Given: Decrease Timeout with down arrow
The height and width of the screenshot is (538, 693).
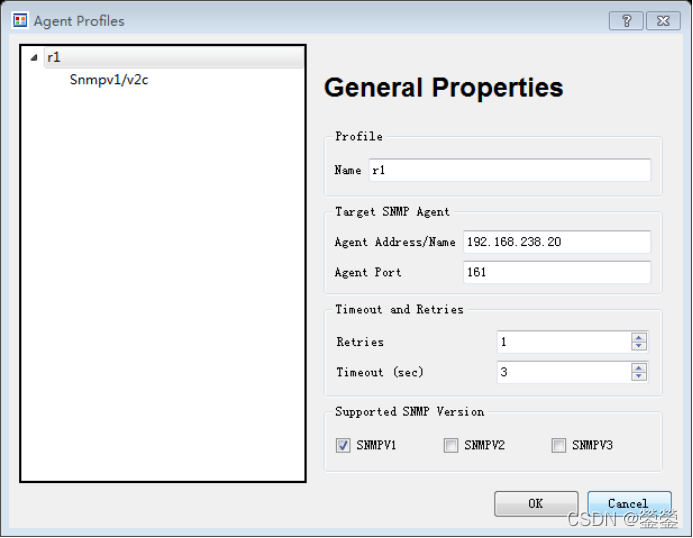Looking at the screenshot, I should (x=639, y=376).
